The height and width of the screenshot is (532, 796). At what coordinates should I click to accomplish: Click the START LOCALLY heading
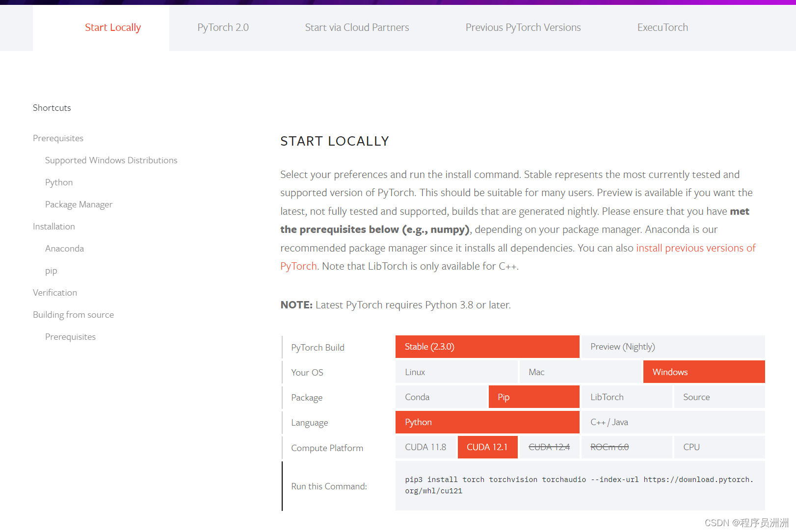coord(335,141)
